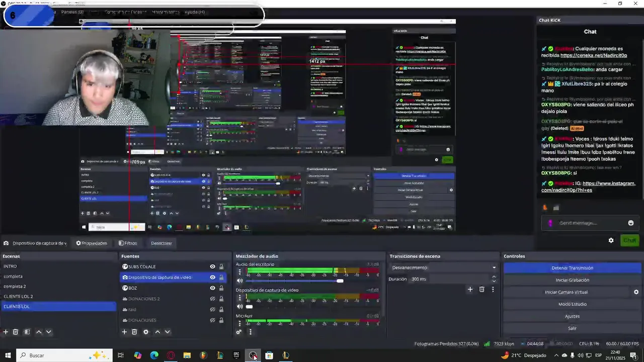Delete selected scene with trash icon
644x362 pixels.
point(16,332)
